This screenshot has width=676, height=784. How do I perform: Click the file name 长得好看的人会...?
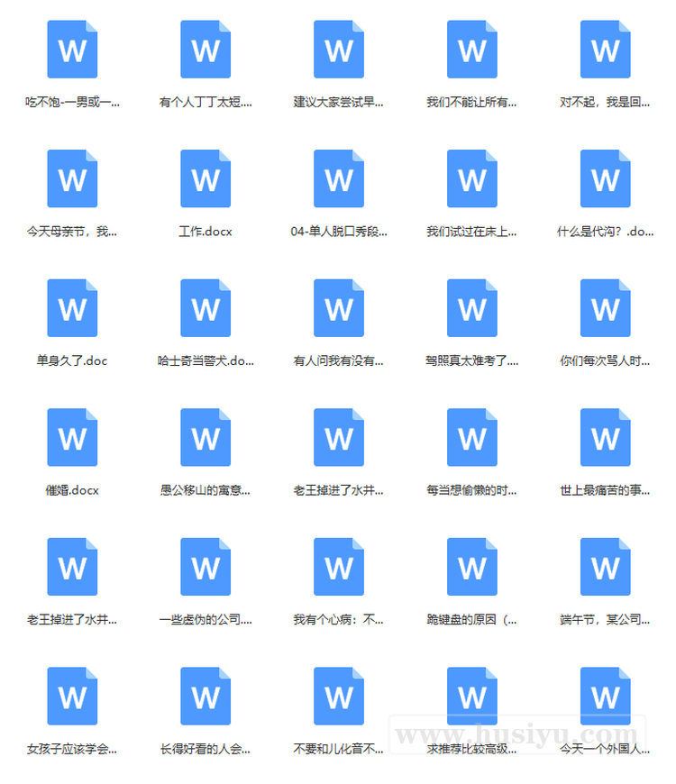206,749
